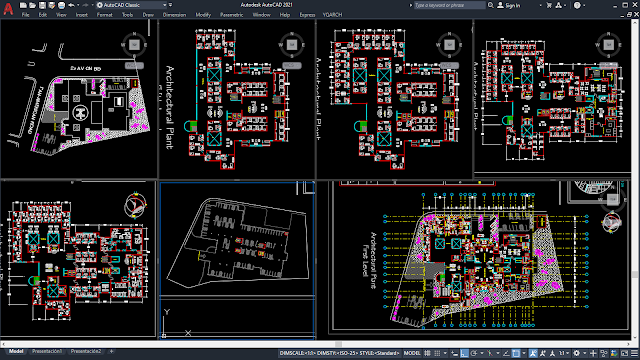
Task: Open the Insert menu
Action: point(82,15)
